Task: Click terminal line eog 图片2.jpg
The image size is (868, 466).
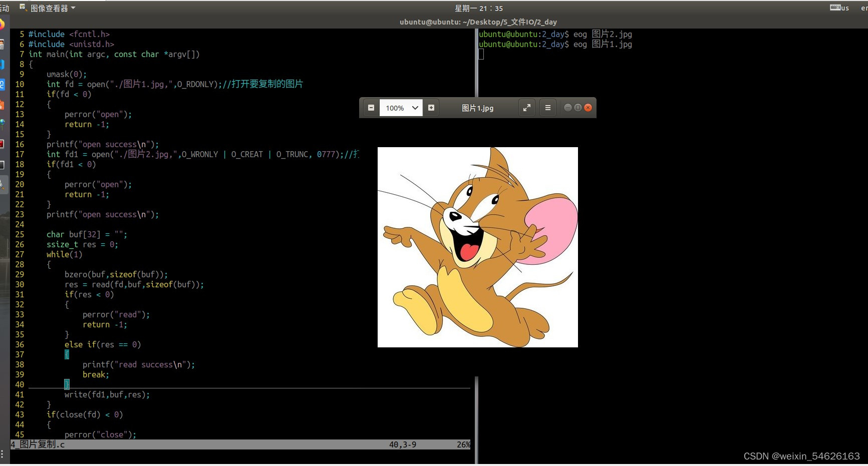Action: pos(555,34)
